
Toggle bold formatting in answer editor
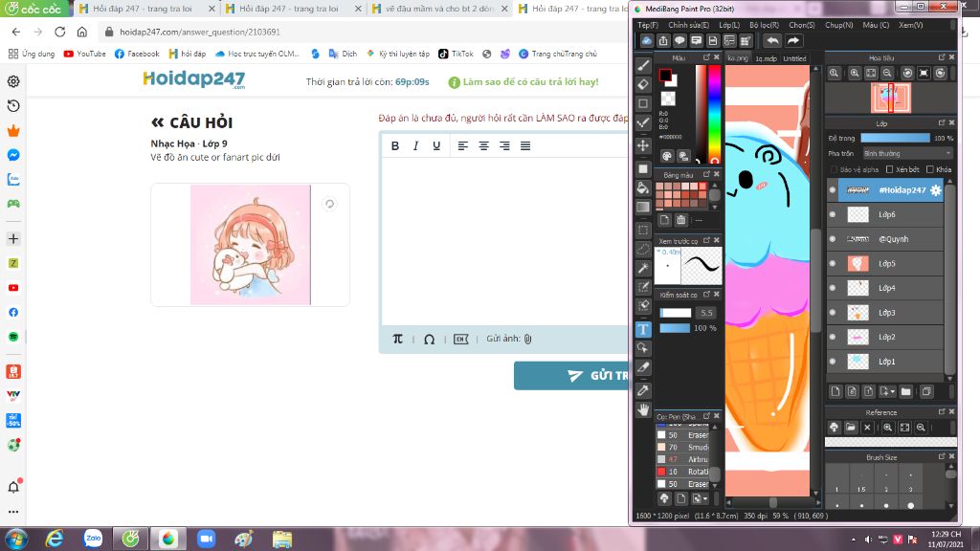pyautogui.click(x=395, y=145)
